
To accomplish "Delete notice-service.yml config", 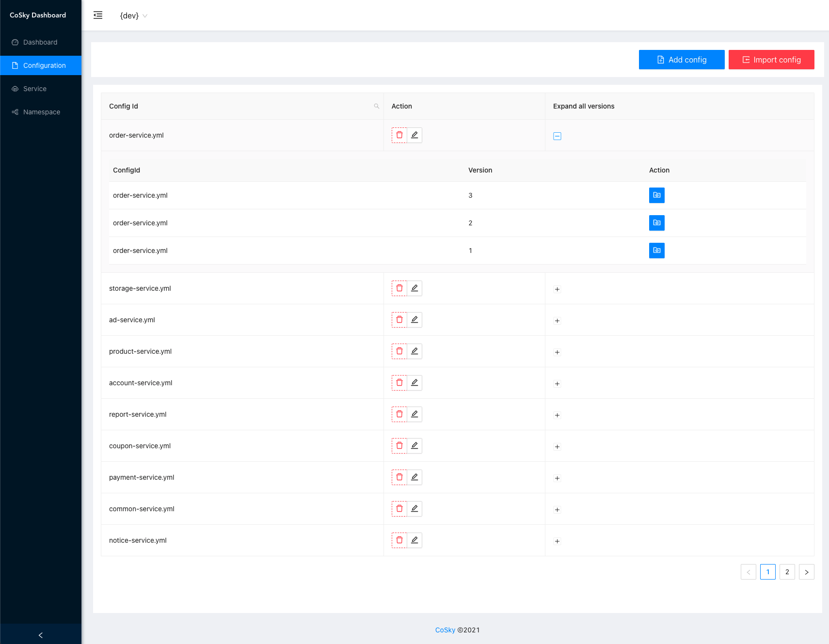I will click(399, 540).
